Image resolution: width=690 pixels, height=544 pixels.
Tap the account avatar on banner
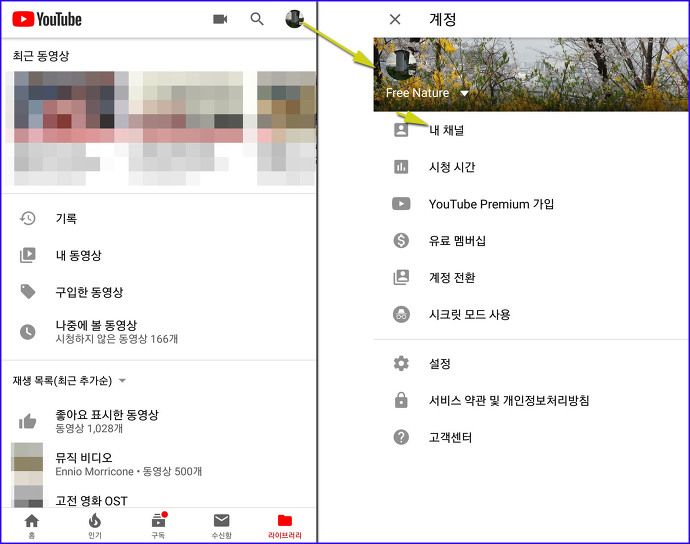(x=400, y=65)
